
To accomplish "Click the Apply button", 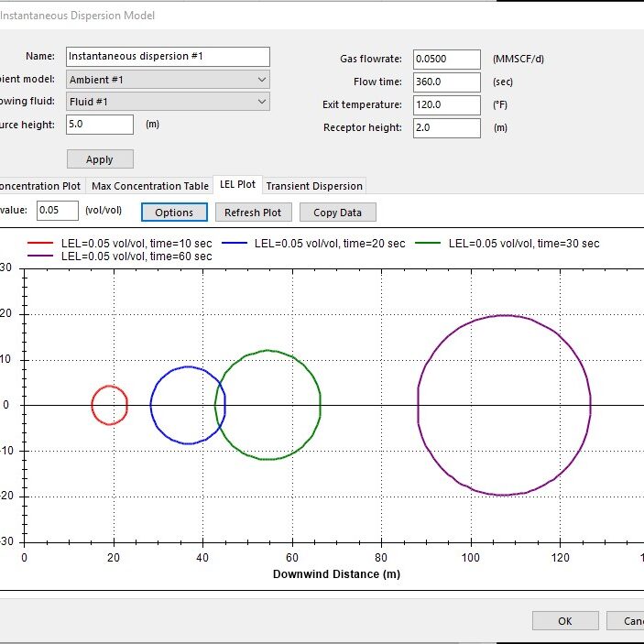I will click(100, 158).
